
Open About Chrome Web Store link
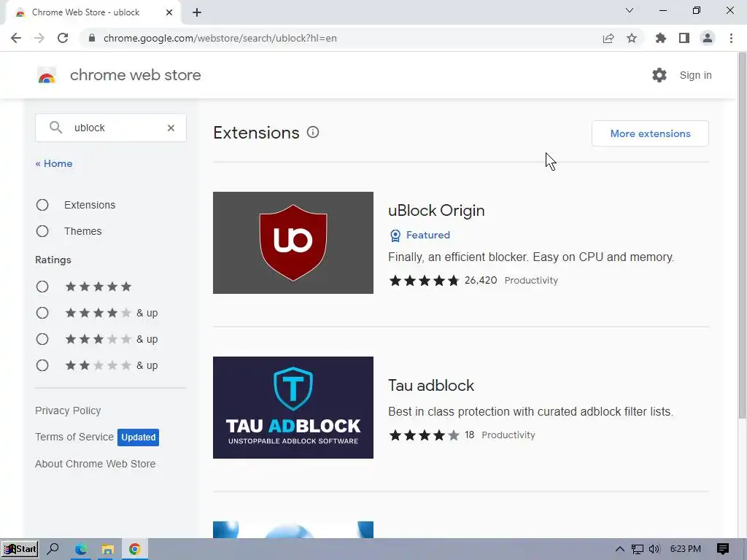96,464
